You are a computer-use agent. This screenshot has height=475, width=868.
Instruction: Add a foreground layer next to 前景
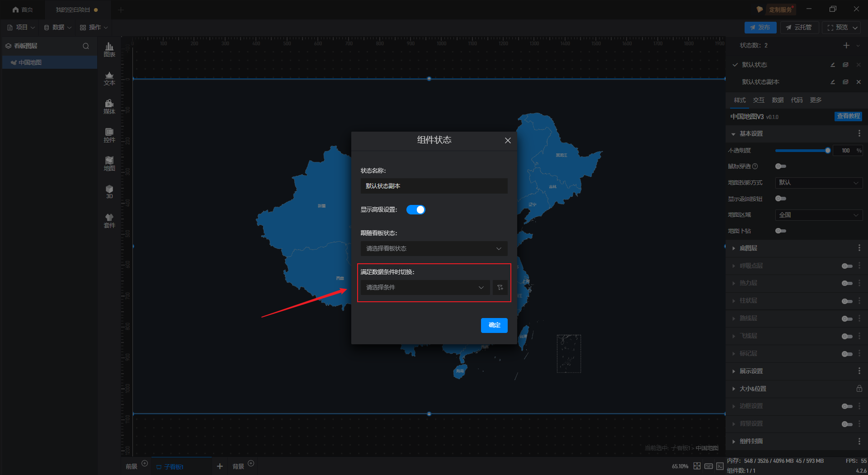(x=145, y=463)
